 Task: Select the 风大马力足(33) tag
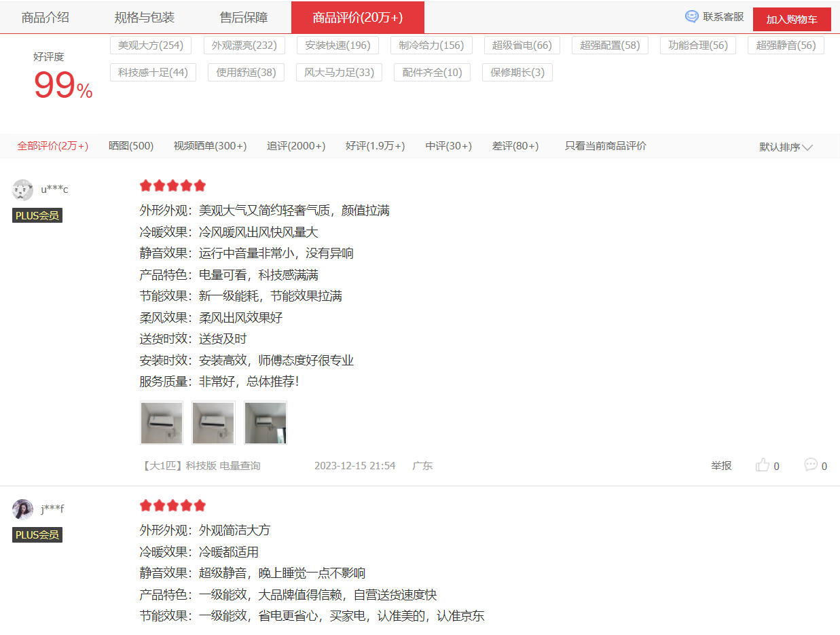(x=340, y=72)
